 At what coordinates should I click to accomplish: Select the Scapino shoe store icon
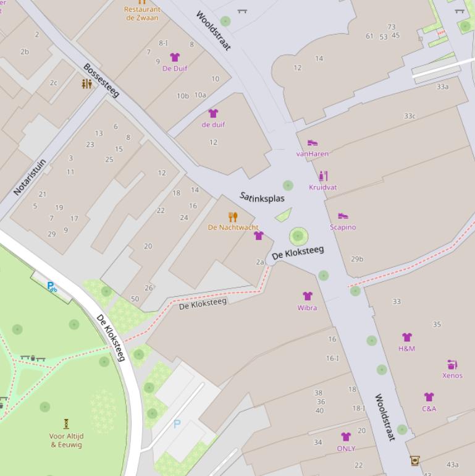point(343,216)
